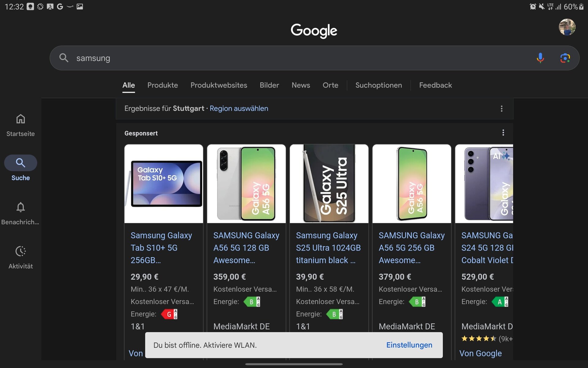Screen dimensions: 588x368
Task: Open the Feedback option
Action: point(435,85)
